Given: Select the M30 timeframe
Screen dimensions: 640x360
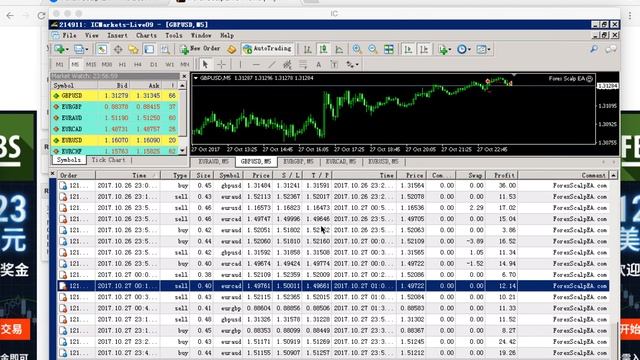Looking at the screenshot, I should pos(107,64).
